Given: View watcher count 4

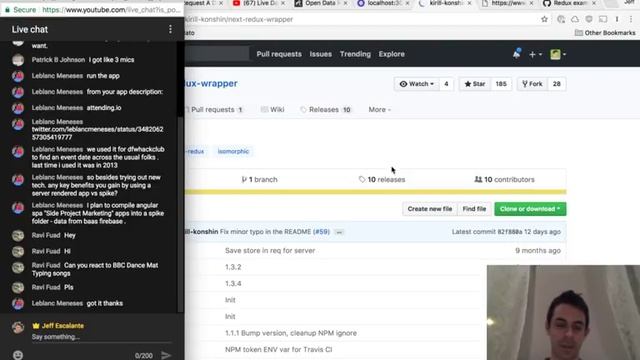Looking at the screenshot, I should pyautogui.click(x=446, y=84).
